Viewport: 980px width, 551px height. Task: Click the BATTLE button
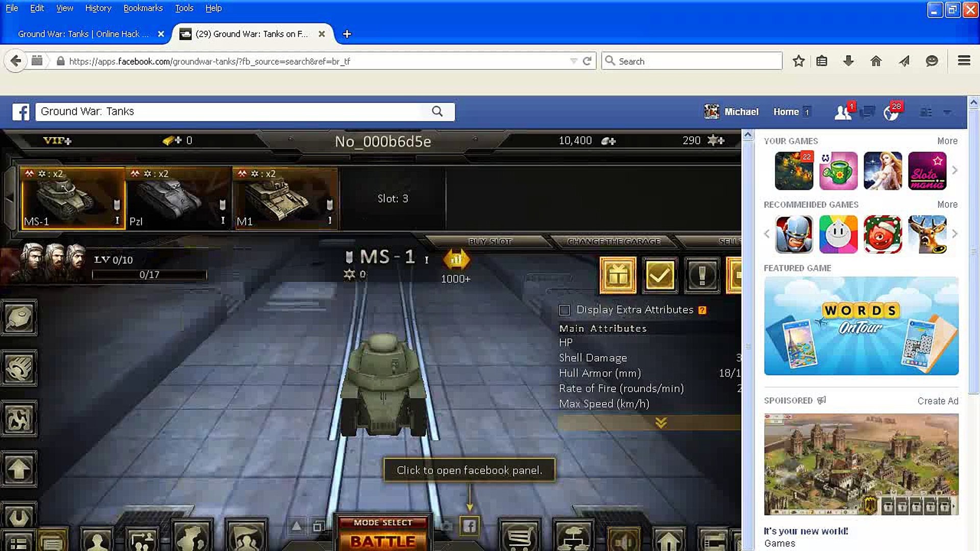[383, 541]
